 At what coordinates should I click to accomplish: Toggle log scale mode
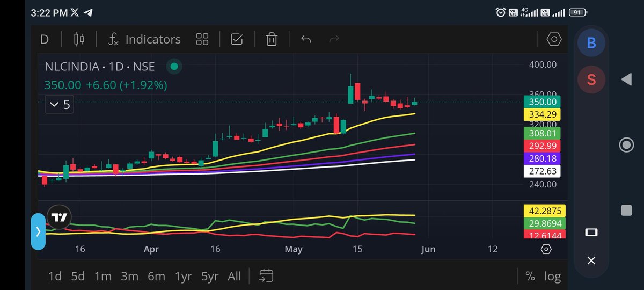coord(553,276)
